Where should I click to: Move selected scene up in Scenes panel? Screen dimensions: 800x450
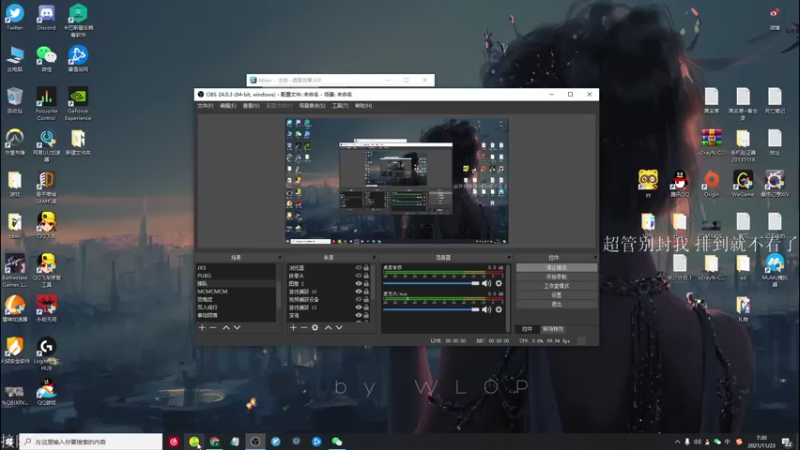226,328
